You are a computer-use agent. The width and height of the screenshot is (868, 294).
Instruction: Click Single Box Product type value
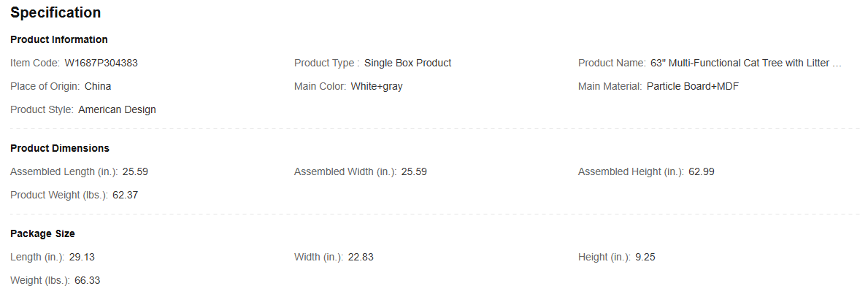(407, 63)
